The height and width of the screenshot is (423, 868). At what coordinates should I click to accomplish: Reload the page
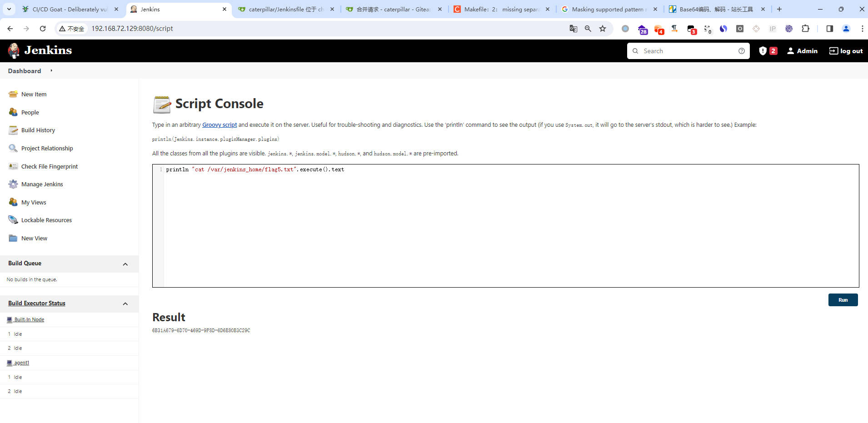[x=43, y=29]
